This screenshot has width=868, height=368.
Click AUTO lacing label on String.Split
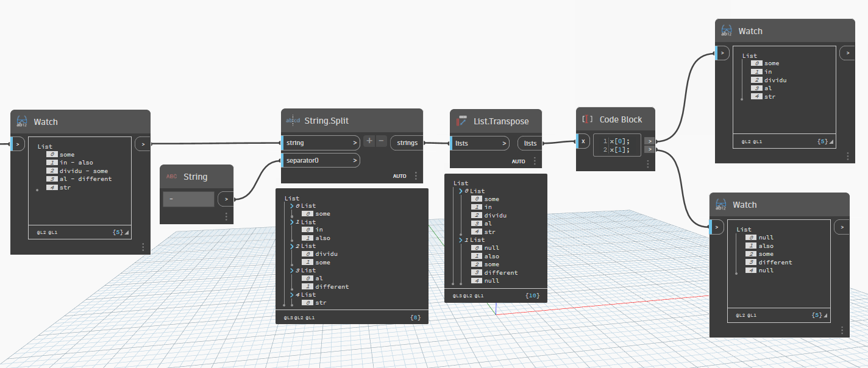(x=399, y=176)
